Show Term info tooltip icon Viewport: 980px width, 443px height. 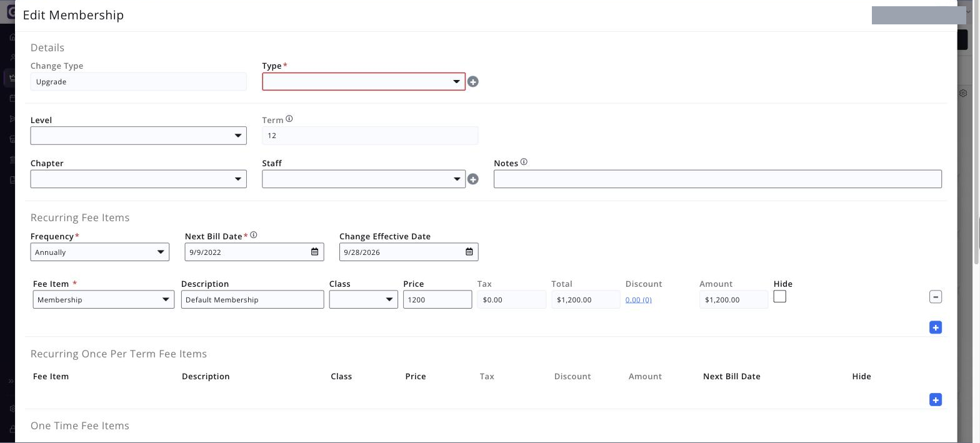[289, 119]
